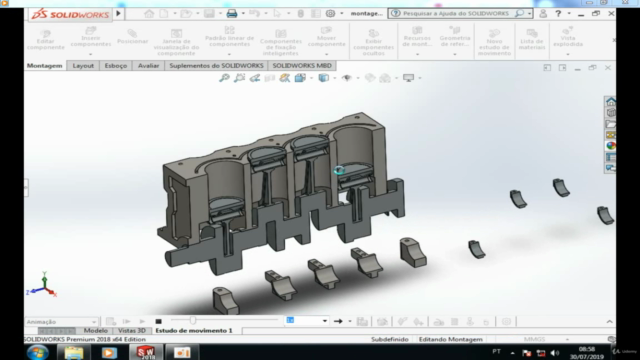Click Exibir componentes ocultos
This screenshot has width=640, height=360.
click(x=373, y=42)
